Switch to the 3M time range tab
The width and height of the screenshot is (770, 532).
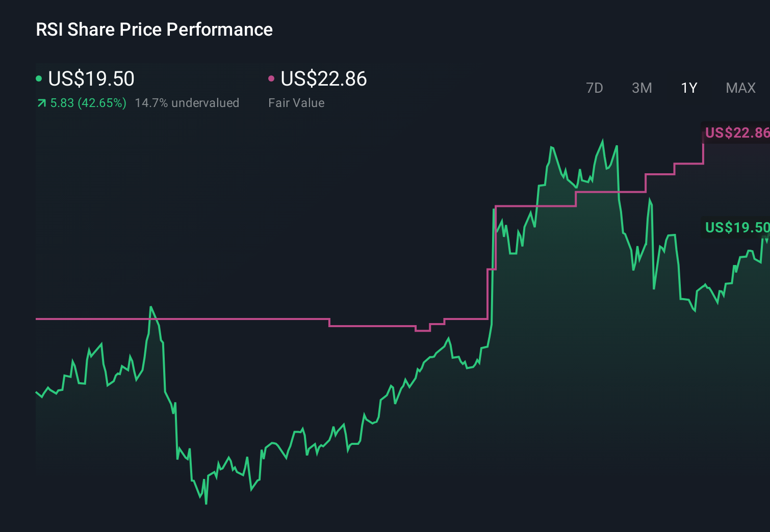click(x=641, y=88)
